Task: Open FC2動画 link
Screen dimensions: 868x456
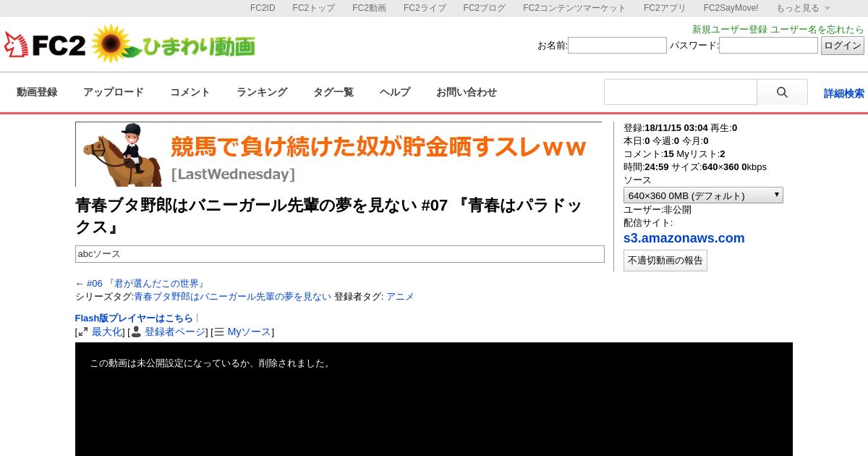Action: click(369, 8)
